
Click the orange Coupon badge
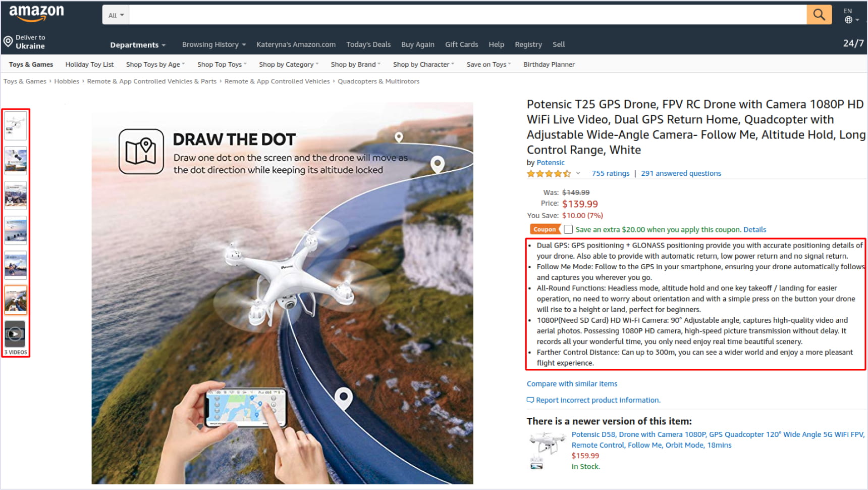[x=545, y=229]
